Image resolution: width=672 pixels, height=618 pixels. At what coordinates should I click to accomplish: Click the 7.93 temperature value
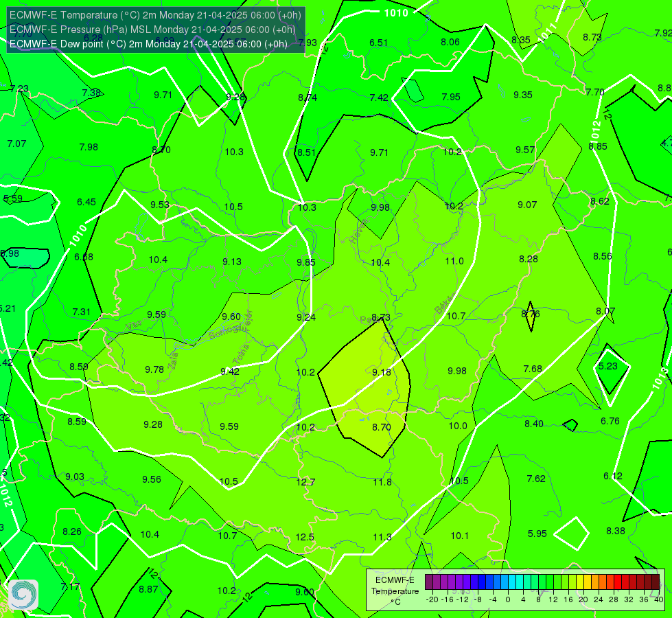click(x=308, y=43)
